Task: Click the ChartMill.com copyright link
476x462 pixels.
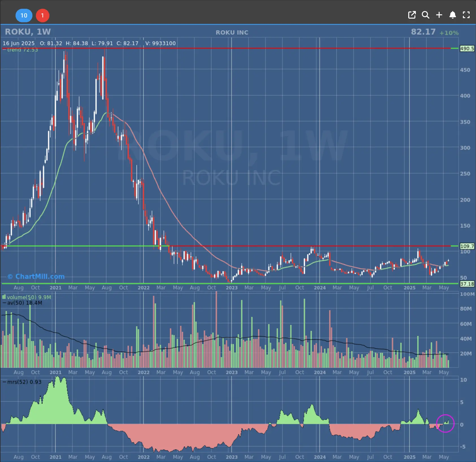Action: tap(36, 277)
